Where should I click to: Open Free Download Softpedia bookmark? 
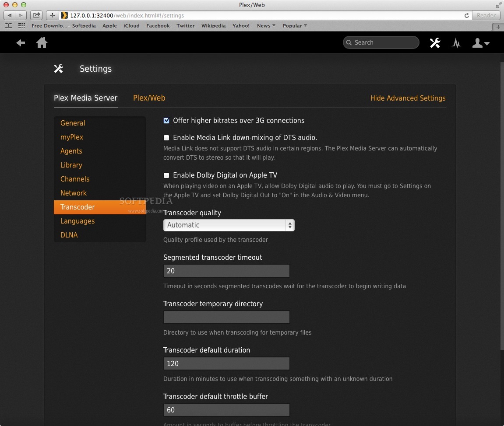point(63,26)
